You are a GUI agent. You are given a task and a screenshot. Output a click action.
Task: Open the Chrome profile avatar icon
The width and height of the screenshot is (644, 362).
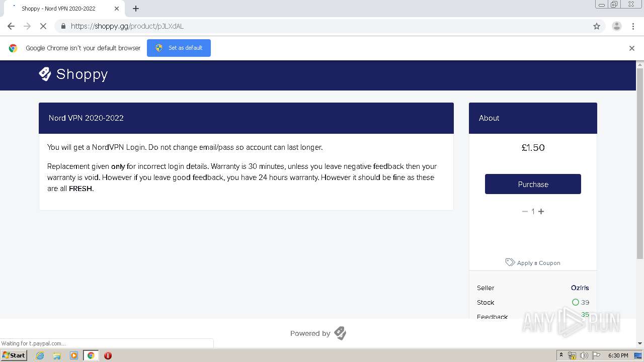pyautogui.click(x=616, y=26)
